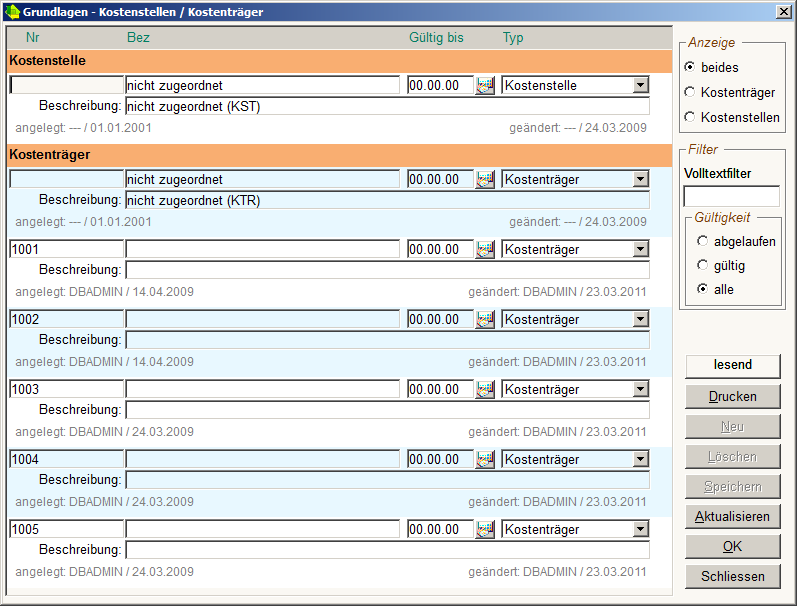Expand Typ dropdown for row 1004

coord(640,460)
